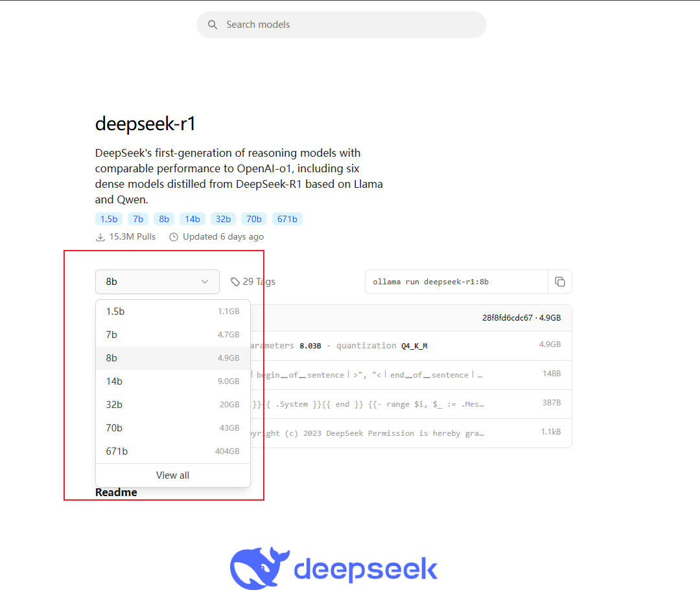Choose 70b 43GB from dropdown list
The width and height of the screenshot is (700, 590).
[x=173, y=427]
